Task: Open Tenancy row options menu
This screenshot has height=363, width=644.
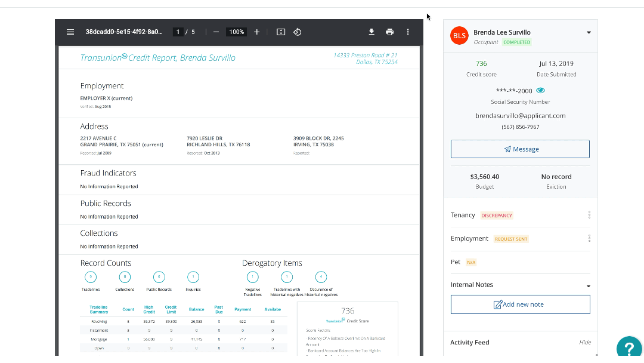Action: (589, 215)
